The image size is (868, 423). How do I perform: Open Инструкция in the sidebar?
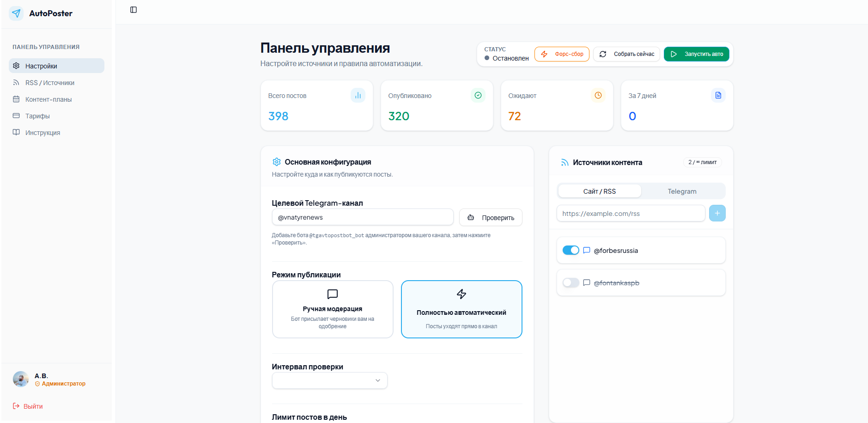(56, 133)
